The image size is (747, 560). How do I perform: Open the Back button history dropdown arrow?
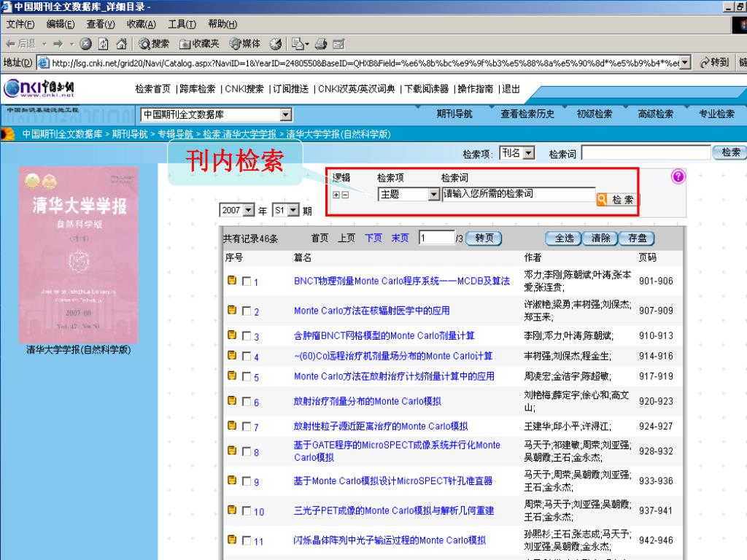(44, 44)
